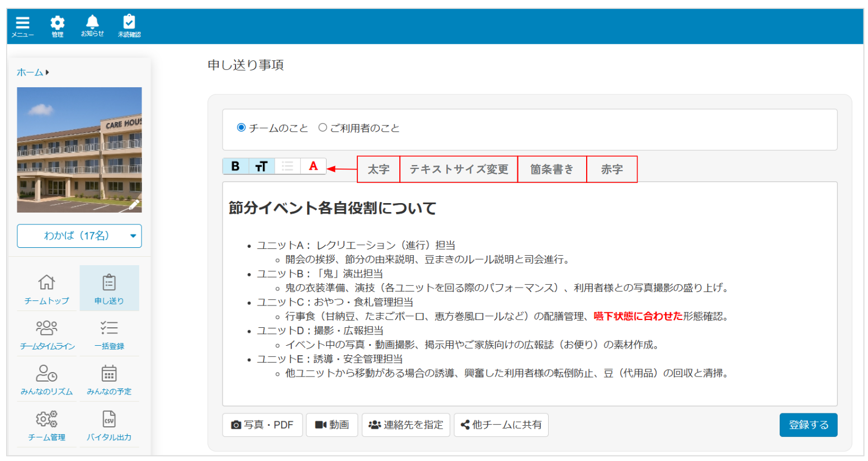Toggle bullet list formatting
The image size is (868, 461).
click(287, 166)
